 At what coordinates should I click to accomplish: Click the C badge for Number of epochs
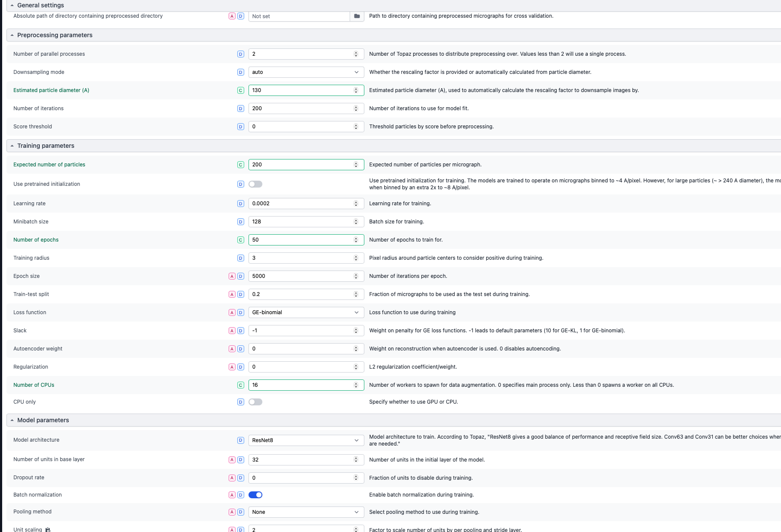point(241,240)
